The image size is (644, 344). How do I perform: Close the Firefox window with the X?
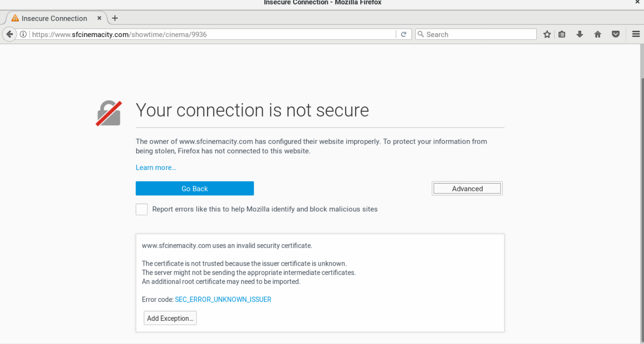(x=638, y=3)
